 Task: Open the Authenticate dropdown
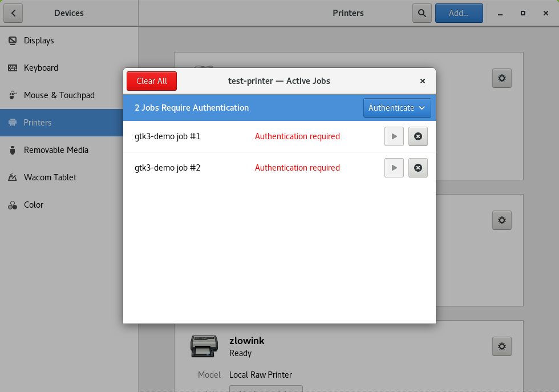pyautogui.click(x=397, y=108)
